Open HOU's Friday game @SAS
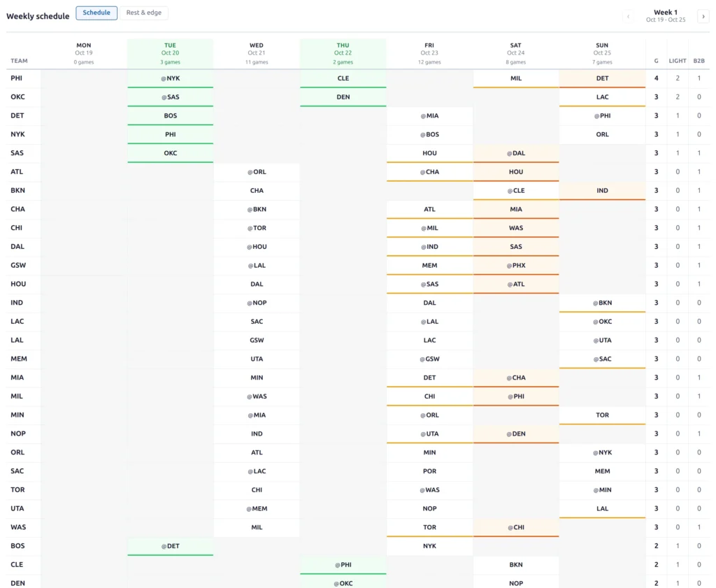Viewport: 716px width, 588px height. point(429,285)
